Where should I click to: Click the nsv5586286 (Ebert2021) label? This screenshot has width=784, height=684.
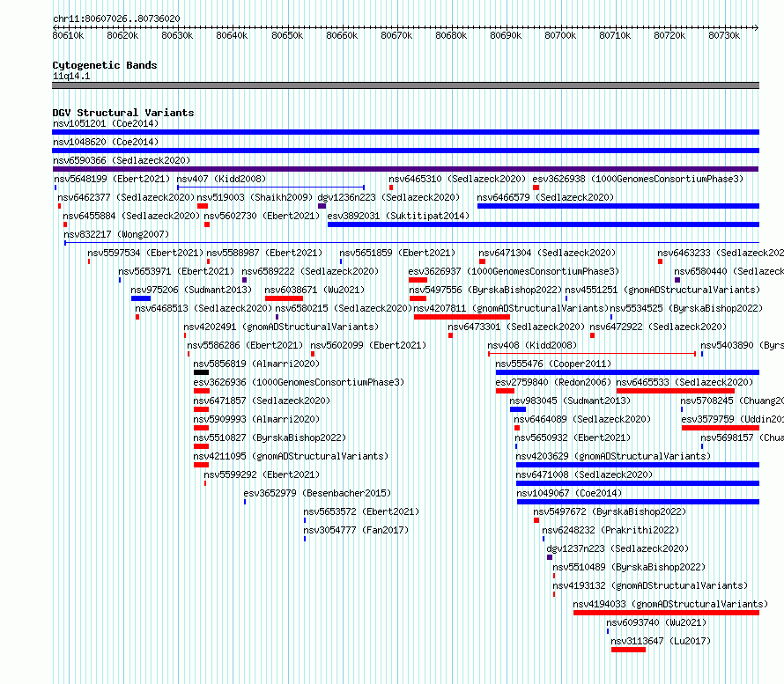pos(245,345)
